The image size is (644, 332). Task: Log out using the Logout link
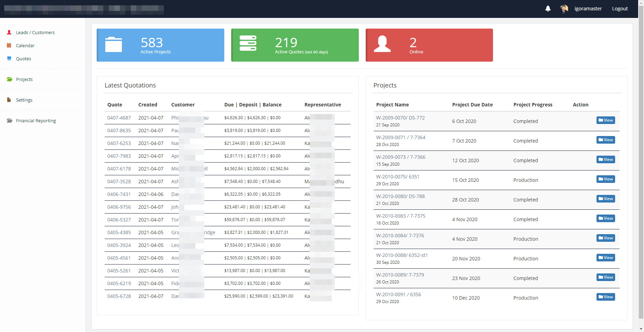point(620,9)
